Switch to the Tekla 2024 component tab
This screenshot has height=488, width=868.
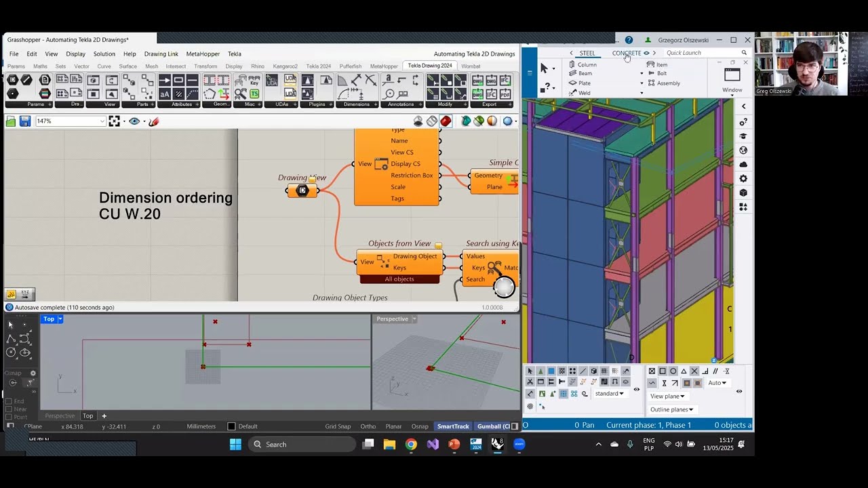[x=318, y=66]
